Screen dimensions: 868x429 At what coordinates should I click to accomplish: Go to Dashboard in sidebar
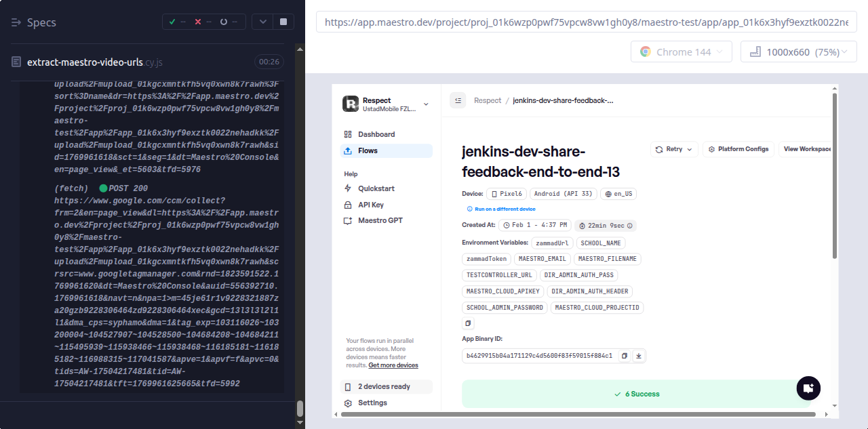coord(376,134)
